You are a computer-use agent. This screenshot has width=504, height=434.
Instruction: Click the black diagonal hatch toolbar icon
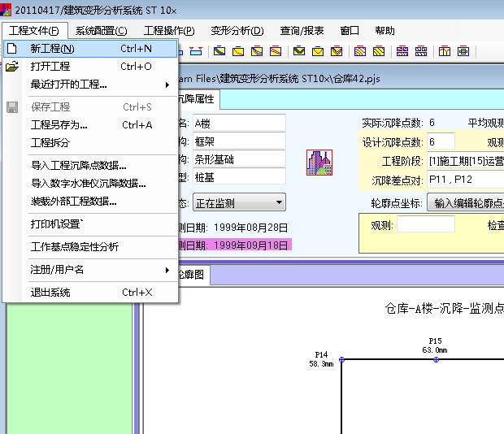point(379,51)
